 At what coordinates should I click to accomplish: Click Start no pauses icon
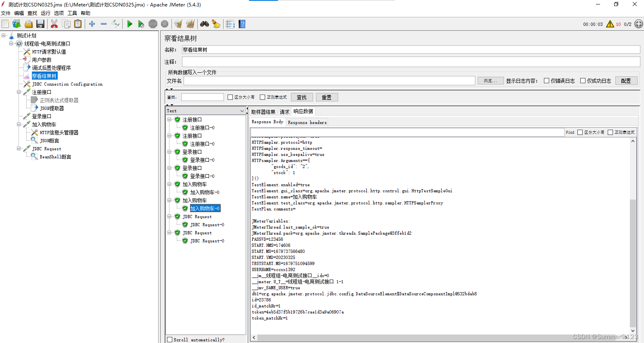tap(141, 24)
